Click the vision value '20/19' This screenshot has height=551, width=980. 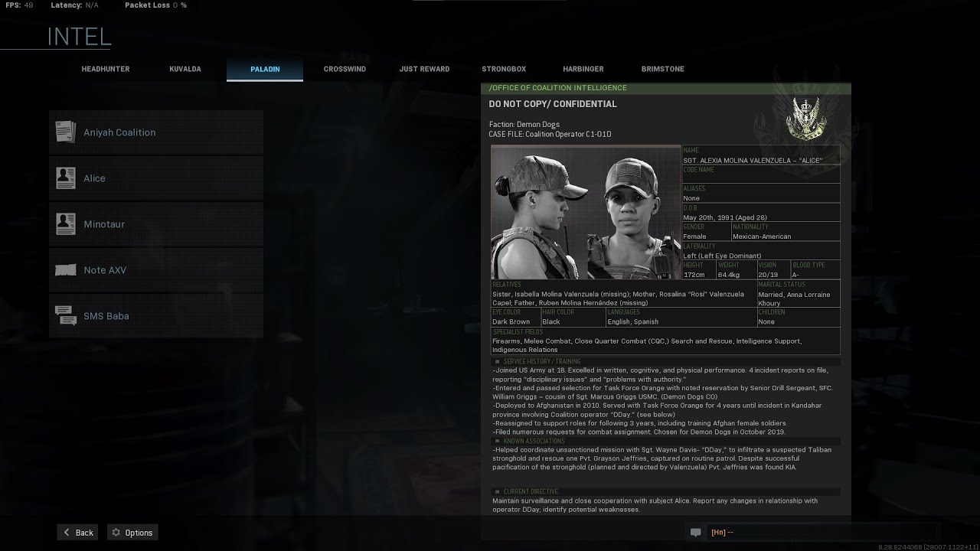pos(768,275)
